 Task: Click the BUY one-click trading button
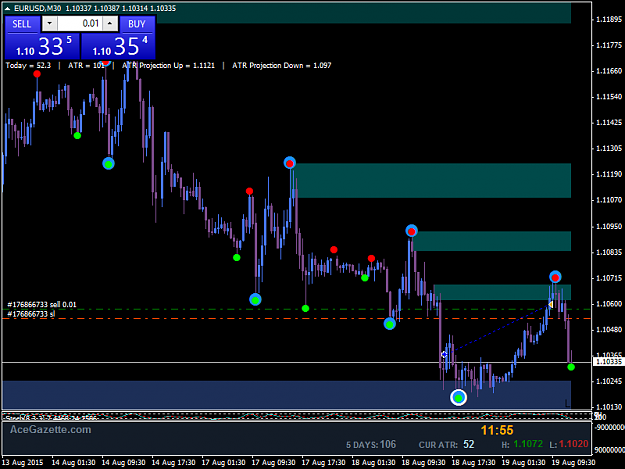pyautogui.click(x=137, y=24)
